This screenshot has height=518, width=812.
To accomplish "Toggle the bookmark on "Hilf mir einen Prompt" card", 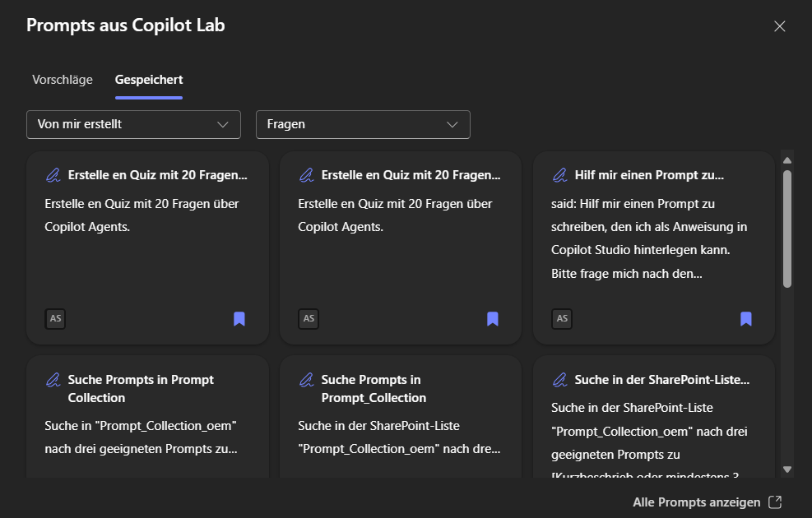I will [745, 319].
